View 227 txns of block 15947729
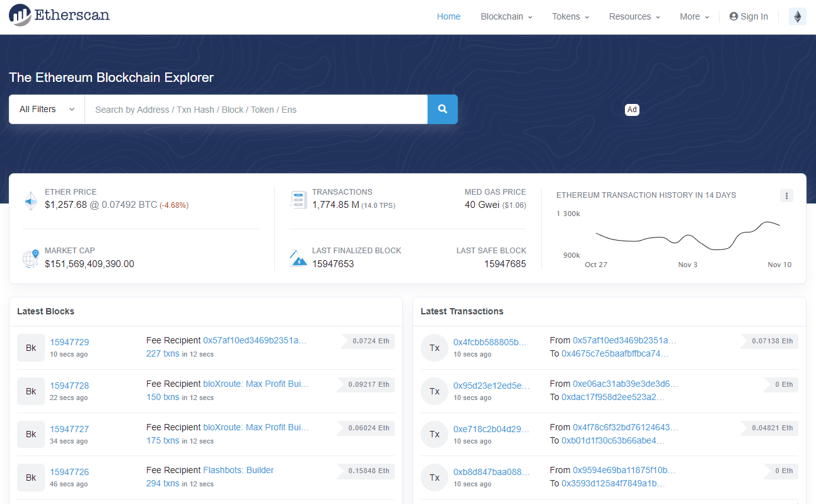Viewport: 816px width, 504px height. pyautogui.click(x=163, y=353)
